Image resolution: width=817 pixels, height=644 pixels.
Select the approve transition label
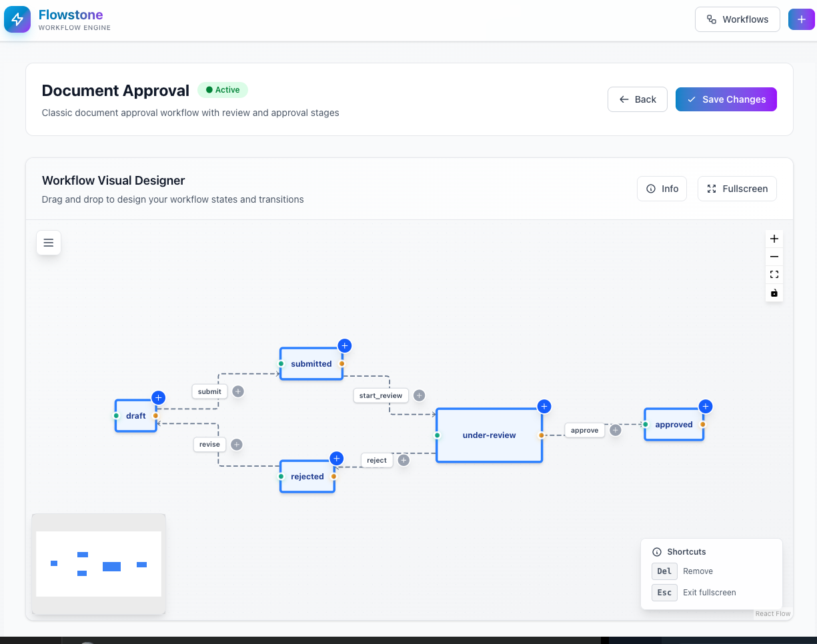coord(585,430)
